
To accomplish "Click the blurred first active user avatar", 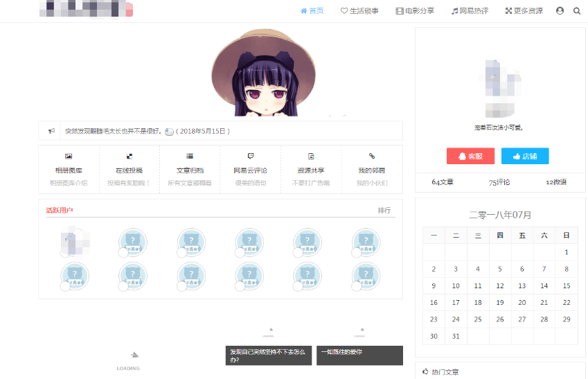I will point(75,243).
